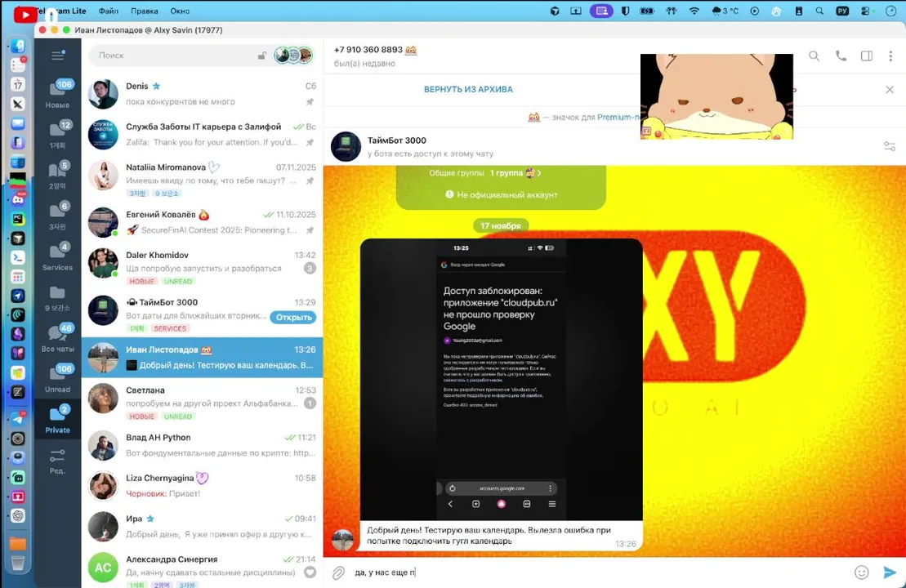Open Discord in the dock
The width and height of the screenshot is (906, 588).
(18, 200)
